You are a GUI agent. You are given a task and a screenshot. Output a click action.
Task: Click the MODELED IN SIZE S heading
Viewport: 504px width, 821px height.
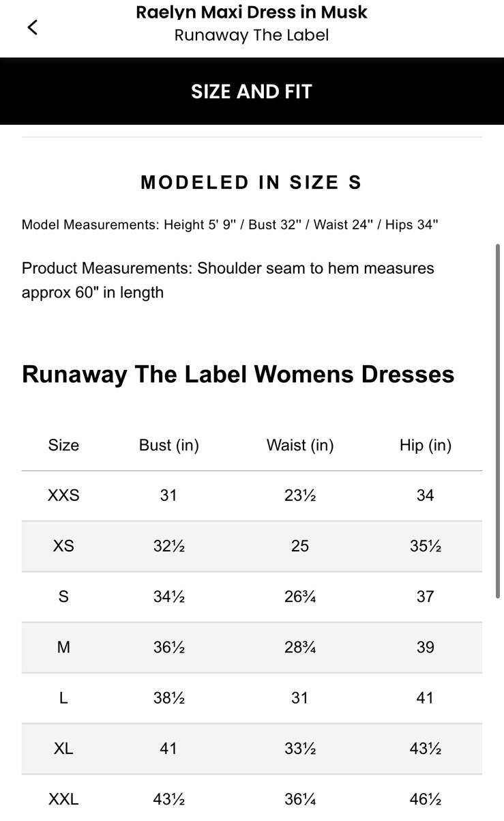[251, 182]
